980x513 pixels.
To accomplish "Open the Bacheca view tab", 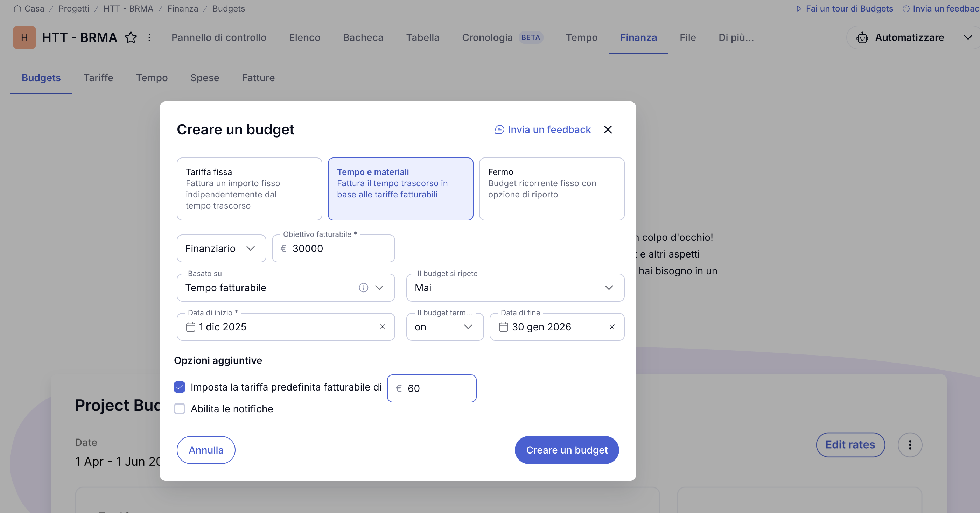I will [363, 37].
